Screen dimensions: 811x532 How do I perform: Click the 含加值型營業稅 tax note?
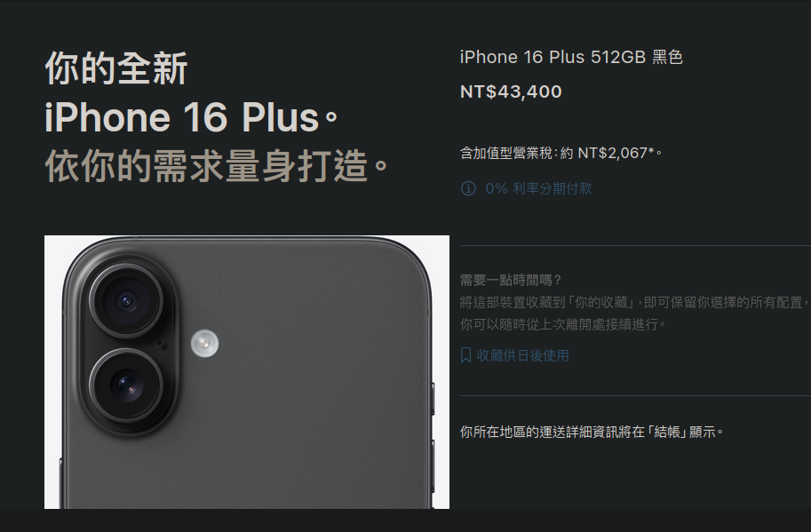point(561,153)
